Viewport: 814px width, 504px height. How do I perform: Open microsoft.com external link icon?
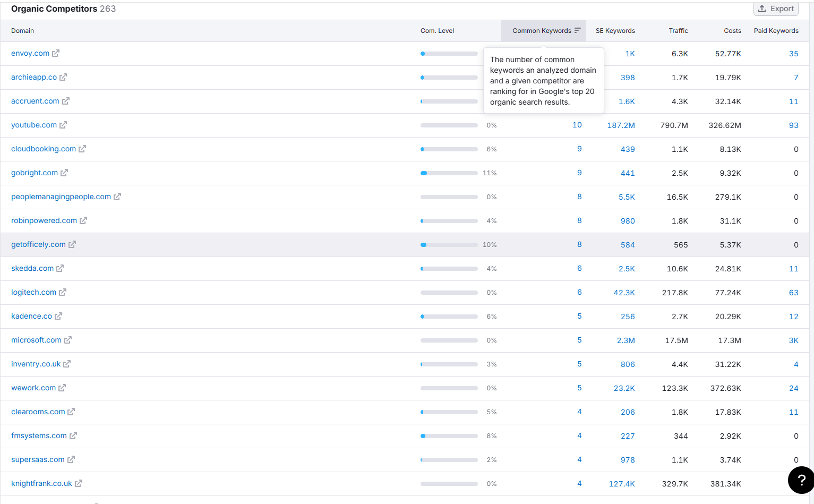click(68, 340)
